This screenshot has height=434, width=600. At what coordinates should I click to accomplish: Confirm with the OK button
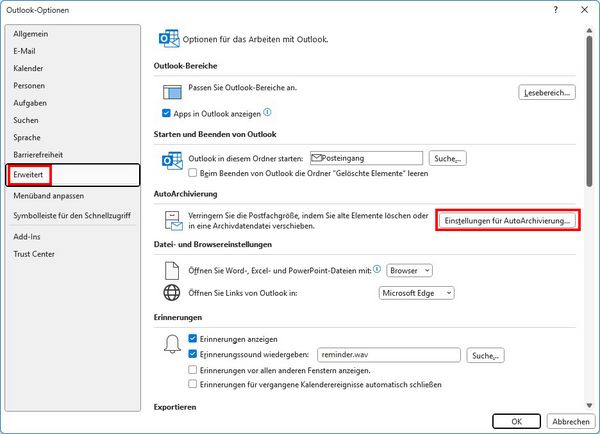coord(516,421)
